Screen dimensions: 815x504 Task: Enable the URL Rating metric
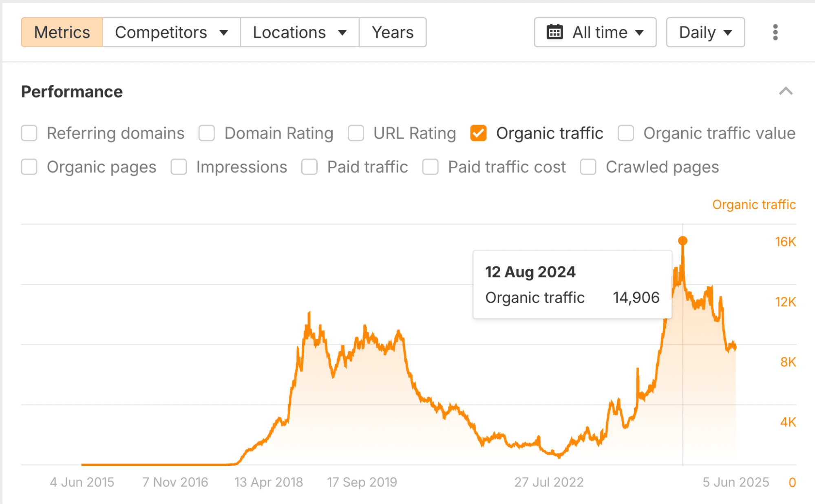[x=356, y=133]
